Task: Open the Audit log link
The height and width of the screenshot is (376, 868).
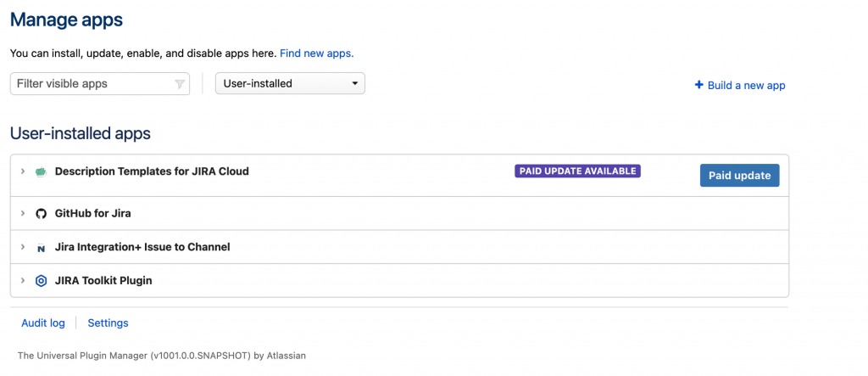Action: pyautogui.click(x=43, y=323)
